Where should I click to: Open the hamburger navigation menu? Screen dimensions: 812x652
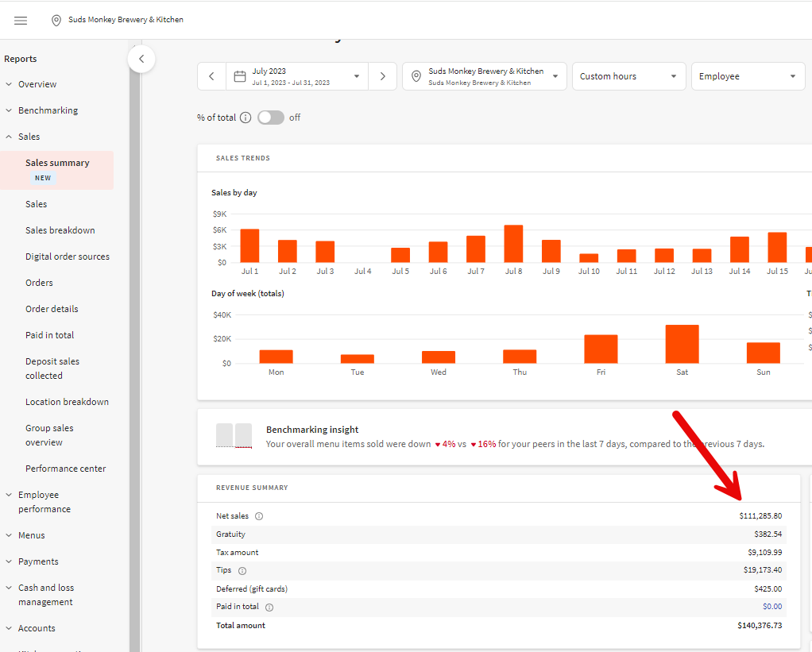coord(21,21)
